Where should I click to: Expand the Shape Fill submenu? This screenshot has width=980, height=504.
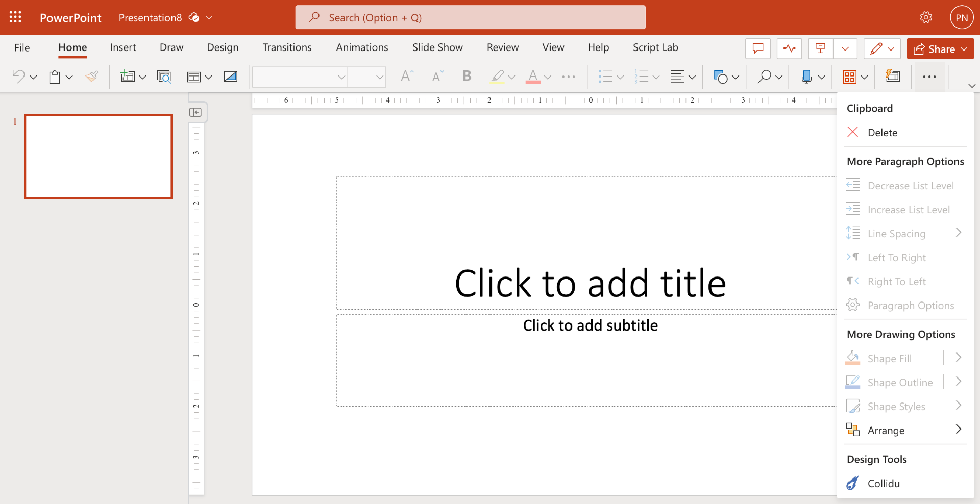point(959,358)
